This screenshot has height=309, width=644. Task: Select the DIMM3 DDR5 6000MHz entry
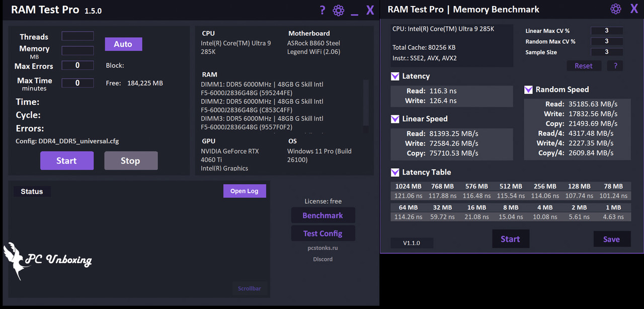tap(262, 123)
